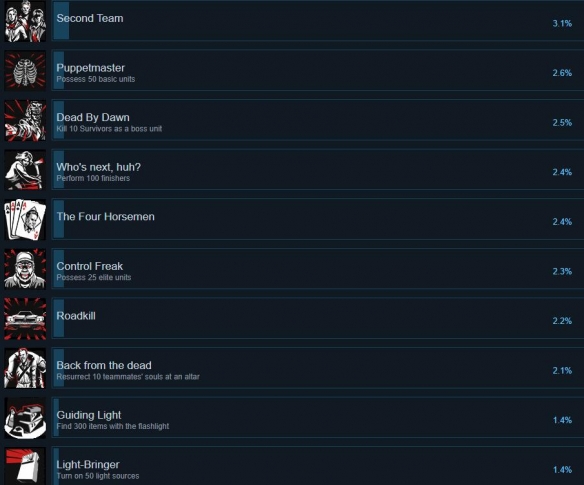Click the Roadkill progress bar fill
Image resolution: width=584 pixels, height=485 pixels.
click(59, 318)
